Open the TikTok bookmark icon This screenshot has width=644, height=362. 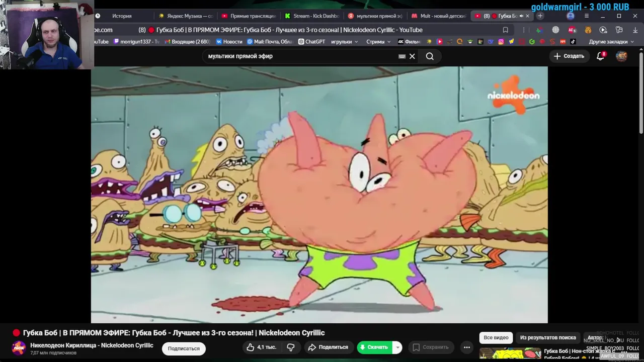(x=573, y=42)
